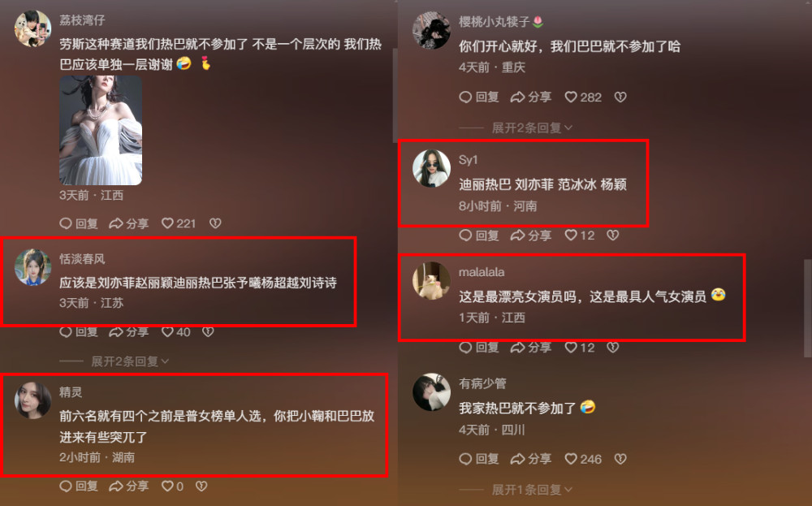Reply to Sy1's comment
Viewport: 812px width, 506px height.
coord(479,236)
